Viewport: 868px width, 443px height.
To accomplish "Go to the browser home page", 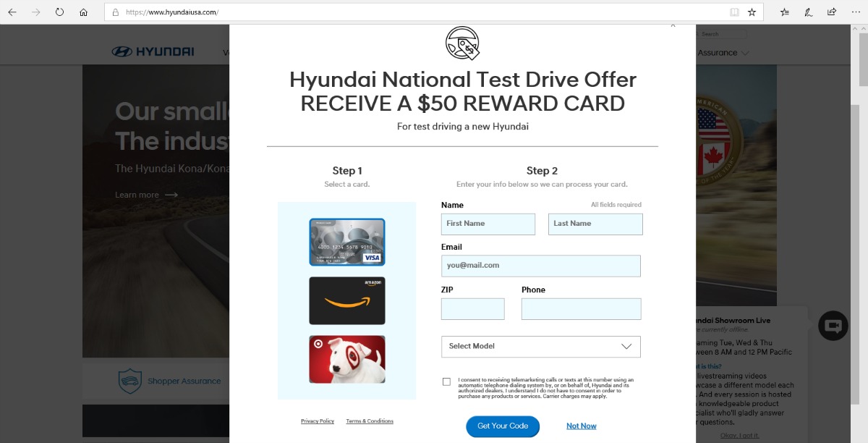I will 83,12.
